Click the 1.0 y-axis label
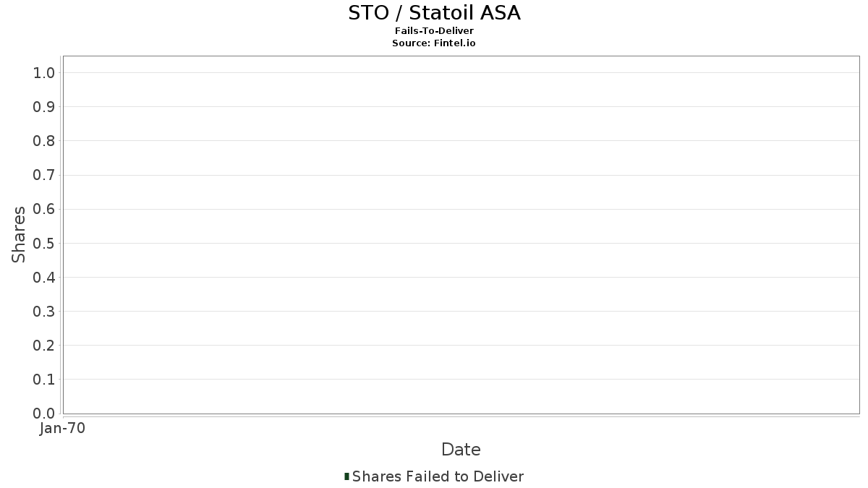 coord(44,72)
